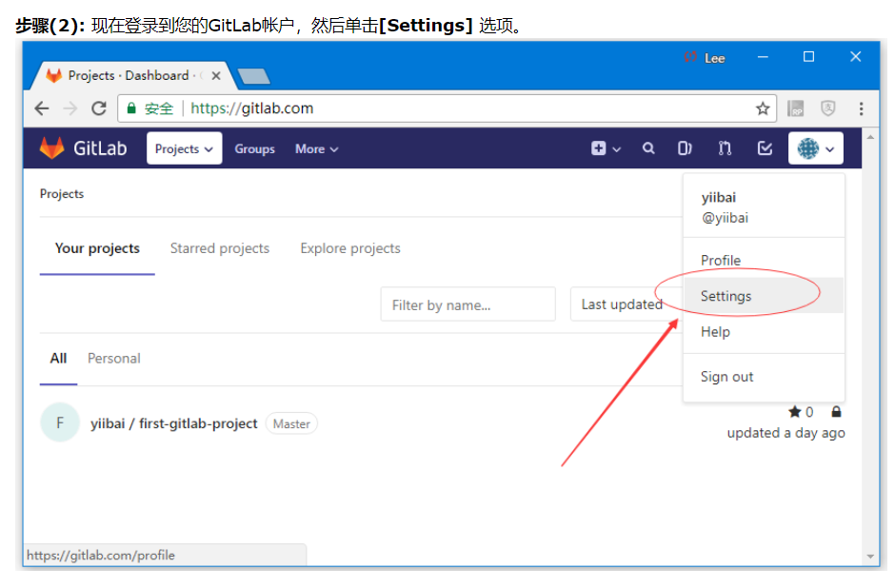This screenshot has height=588, width=895.
Task: Switch to Starred projects tab
Action: 220,248
